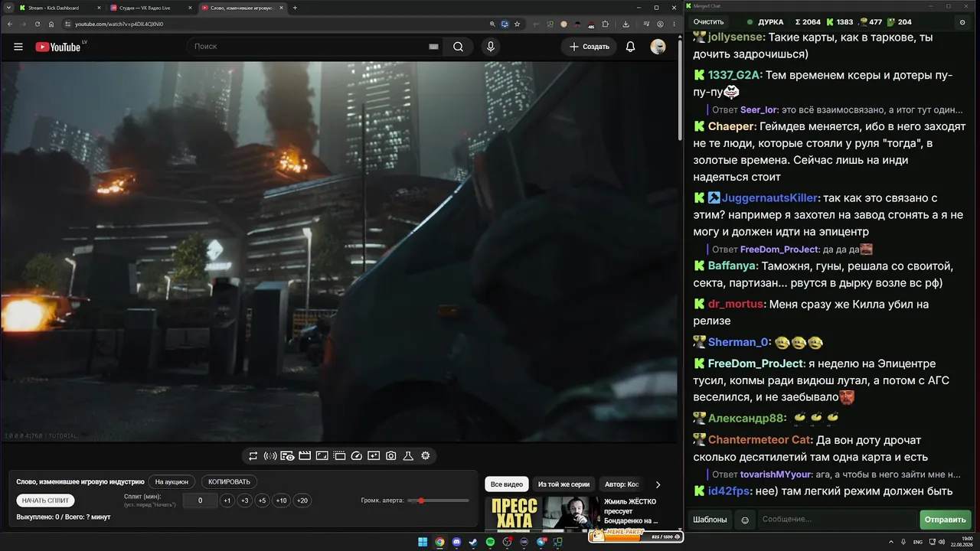
Task: Go to the YouTube home logo
Action: (57, 47)
